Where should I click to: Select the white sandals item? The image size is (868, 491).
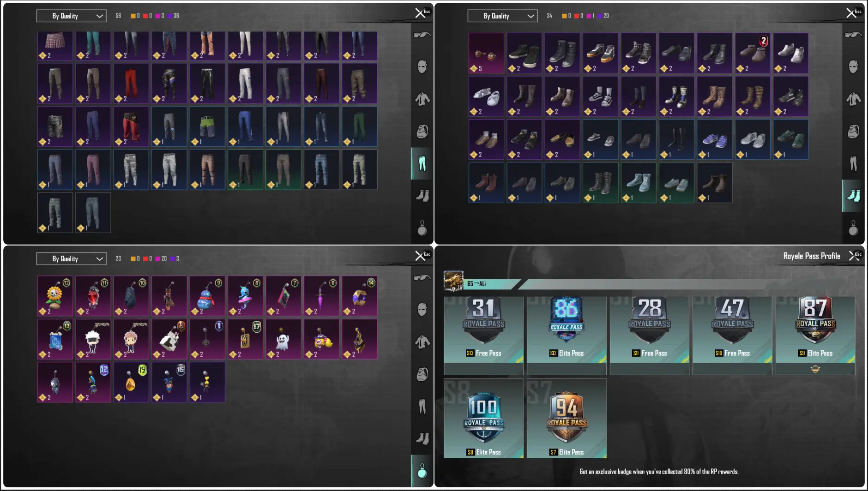(x=486, y=96)
